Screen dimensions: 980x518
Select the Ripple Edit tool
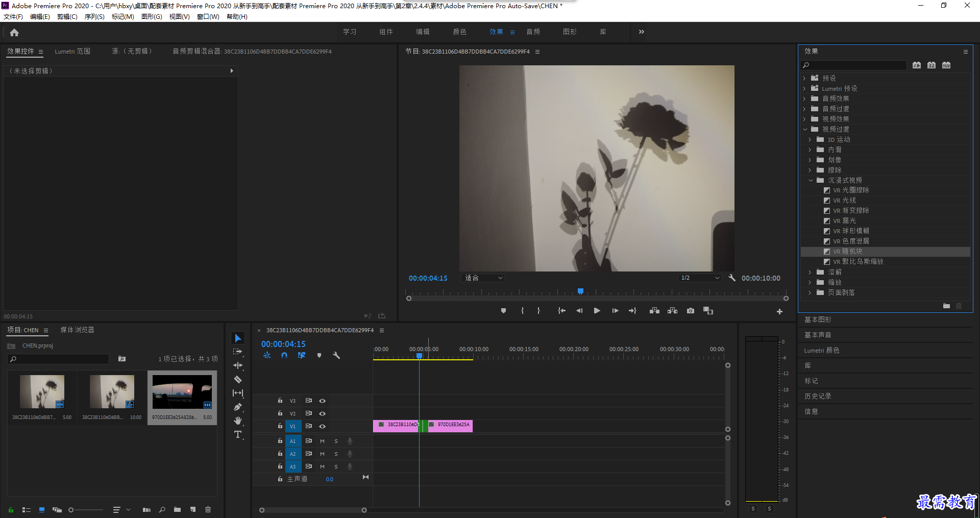tap(238, 365)
